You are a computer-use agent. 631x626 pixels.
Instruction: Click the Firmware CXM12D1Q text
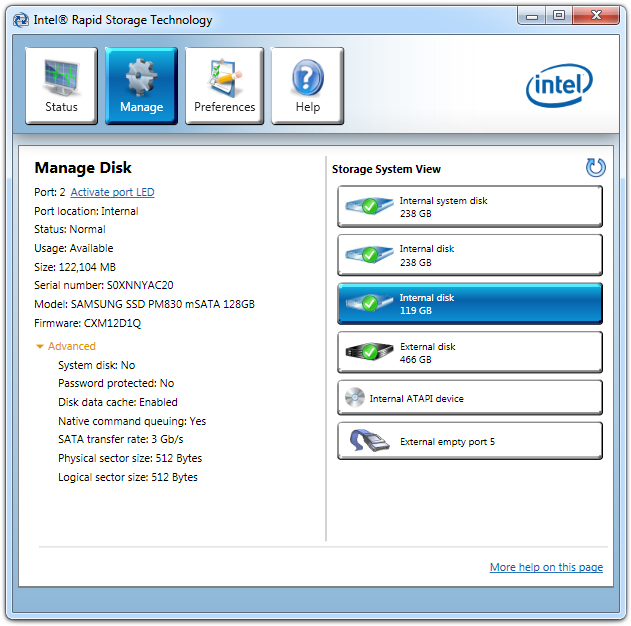point(88,323)
